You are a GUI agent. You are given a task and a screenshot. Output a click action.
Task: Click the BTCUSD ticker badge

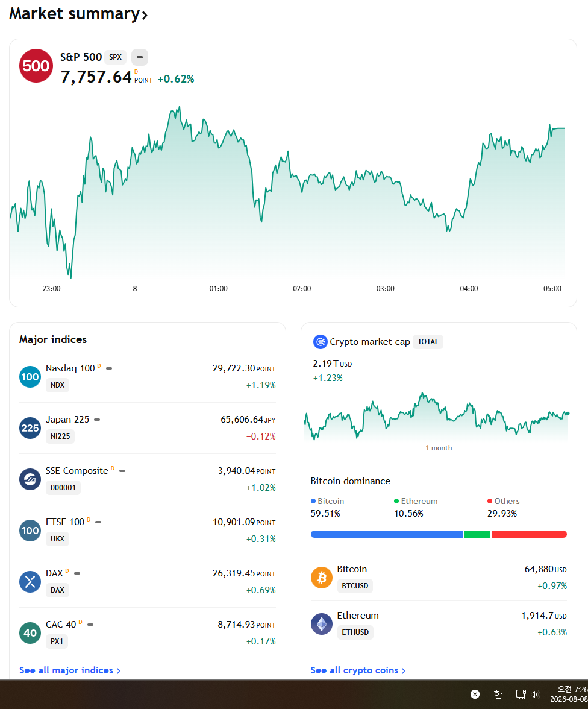pos(355,586)
